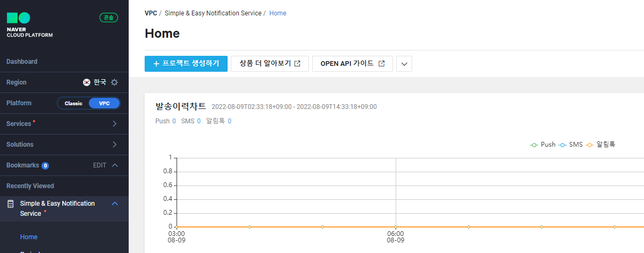Open the Solutions menu item
Image resolution: width=644 pixels, height=253 pixels.
pyautogui.click(x=64, y=145)
